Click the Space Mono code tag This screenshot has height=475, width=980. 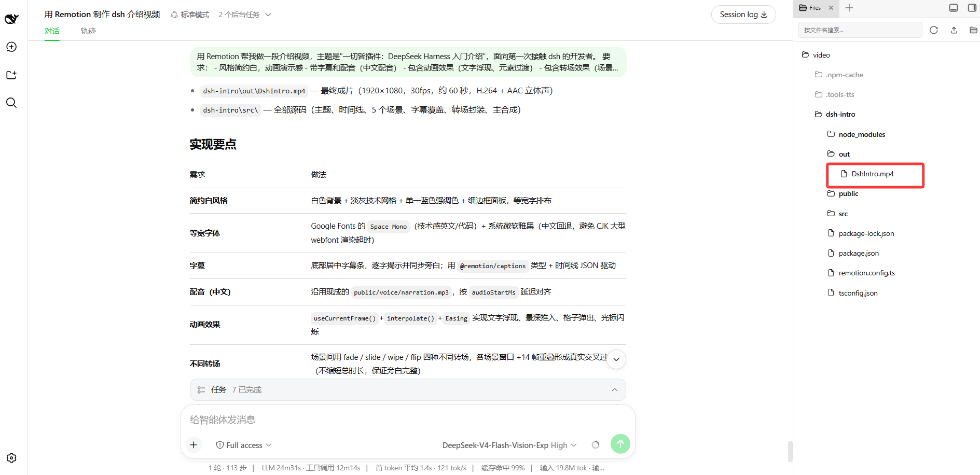389,227
